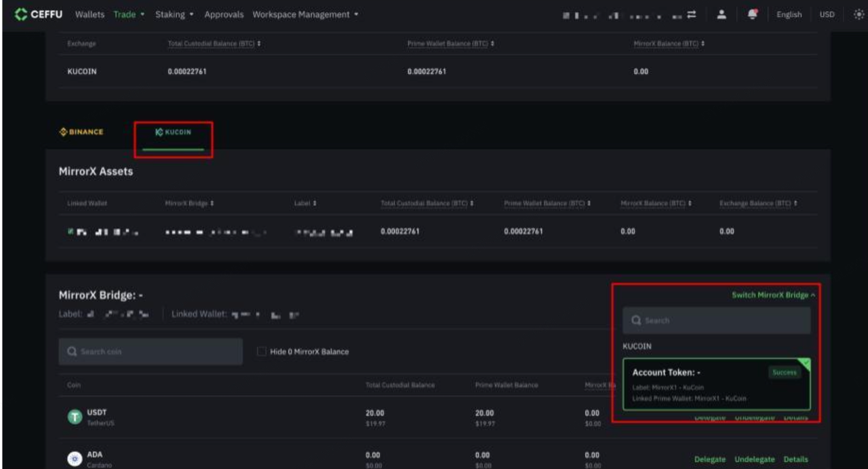The width and height of the screenshot is (868, 469).
Task: Open the Staking dropdown menu
Action: 174,14
